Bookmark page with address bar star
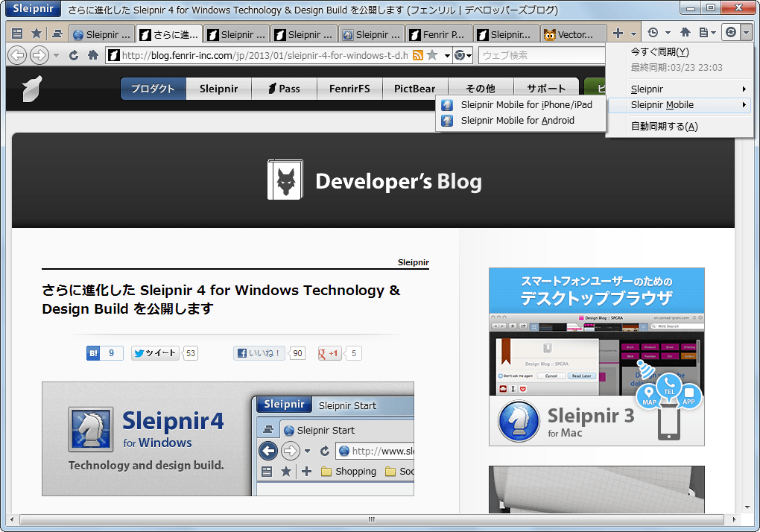Image resolution: width=760 pixels, height=532 pixels. [432, 55]
